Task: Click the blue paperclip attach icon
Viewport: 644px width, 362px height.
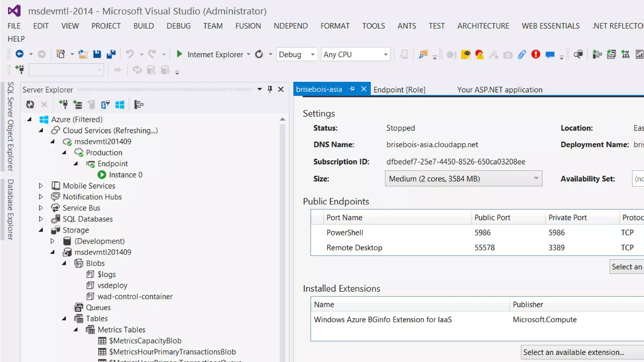Action: 522,54
